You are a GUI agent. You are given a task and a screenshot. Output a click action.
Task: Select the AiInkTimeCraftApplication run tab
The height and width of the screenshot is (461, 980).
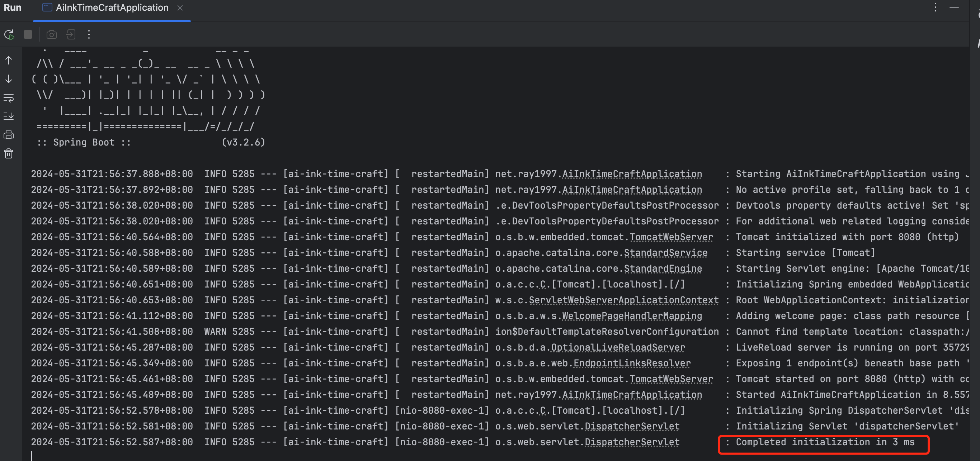click(112, 8)
